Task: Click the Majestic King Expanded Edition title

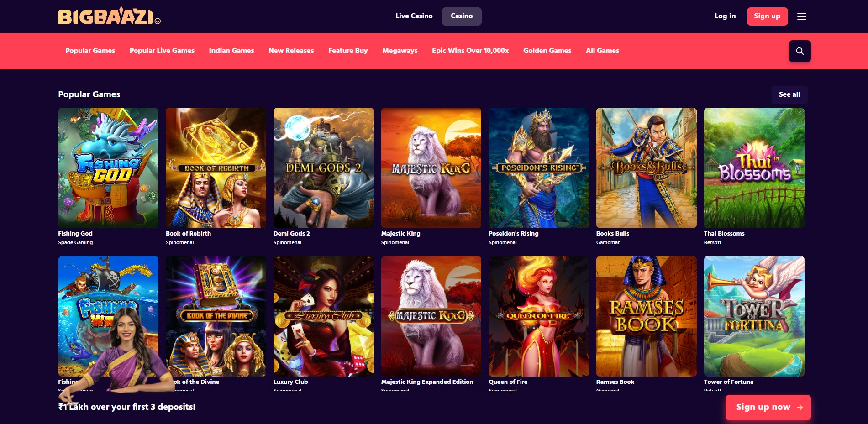Action: [x=427, y=382]
